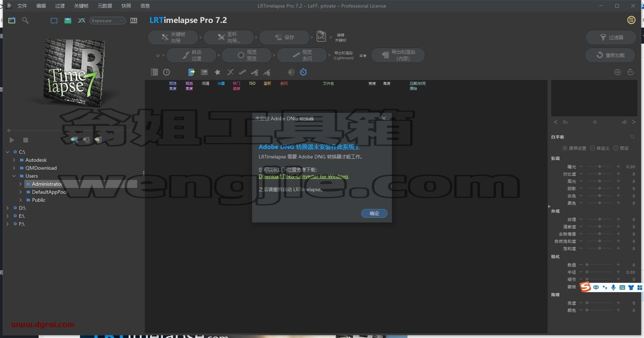Click the blue page with green arrow icon
The image size is (644, 338).
[191, 72]
